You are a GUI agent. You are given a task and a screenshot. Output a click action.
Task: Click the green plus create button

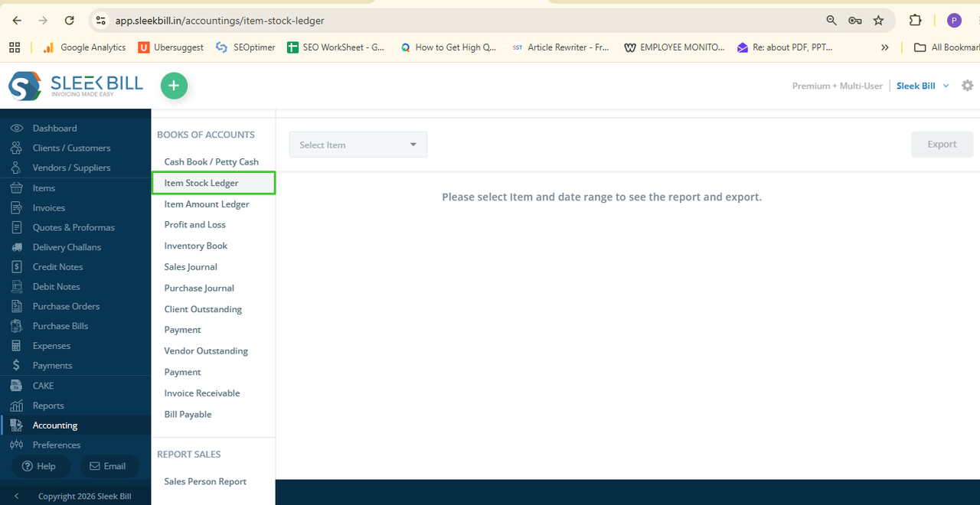pos(174,86)
